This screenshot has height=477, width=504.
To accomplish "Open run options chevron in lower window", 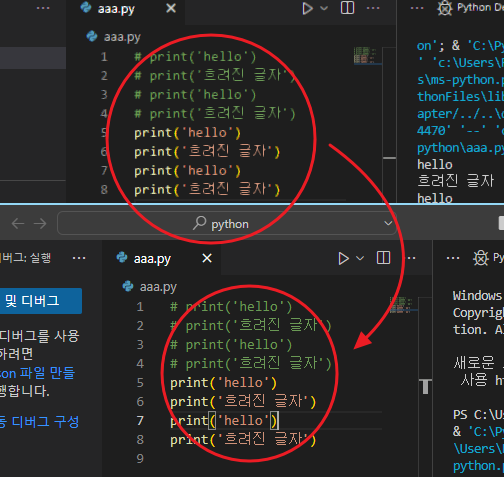I will coord(360,258).
